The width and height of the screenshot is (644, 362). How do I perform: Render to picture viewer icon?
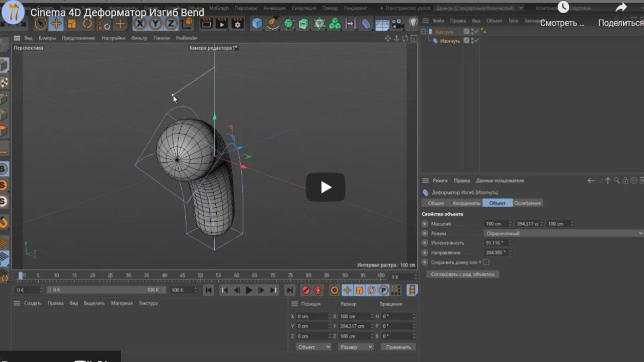[x=222, y=24]
